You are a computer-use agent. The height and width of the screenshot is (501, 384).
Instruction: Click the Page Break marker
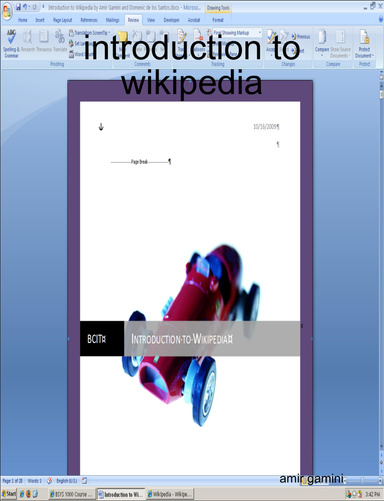(140, 162)
